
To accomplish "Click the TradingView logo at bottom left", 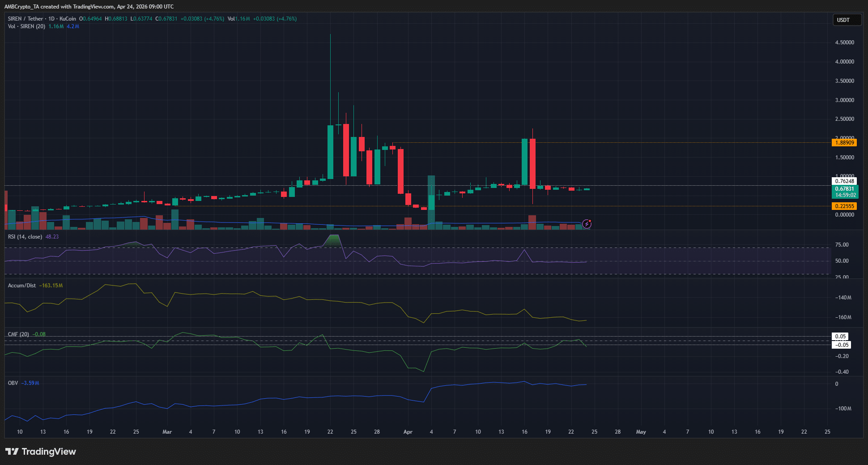I will point(40,452).
